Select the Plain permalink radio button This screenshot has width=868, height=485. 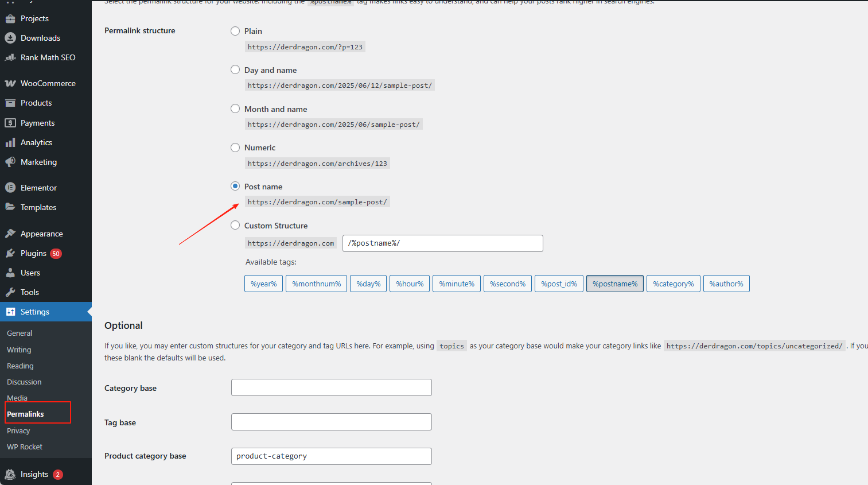pyautogui.click(x=235, y=31)
